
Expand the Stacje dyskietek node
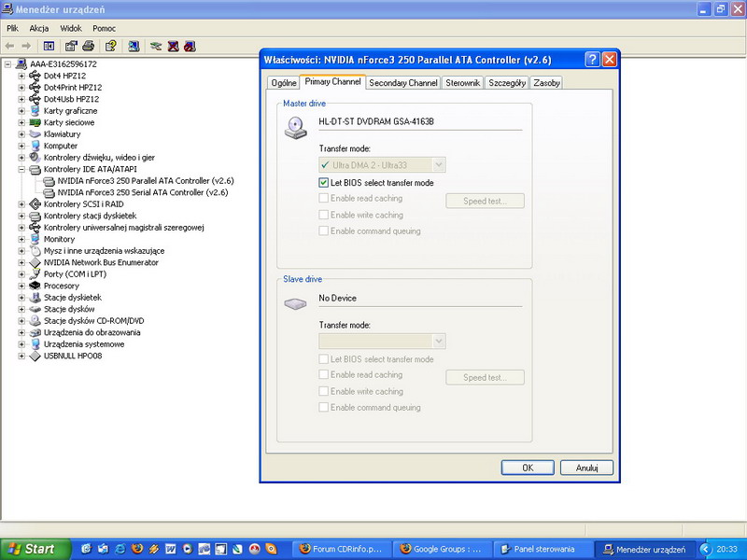point(21,297)
